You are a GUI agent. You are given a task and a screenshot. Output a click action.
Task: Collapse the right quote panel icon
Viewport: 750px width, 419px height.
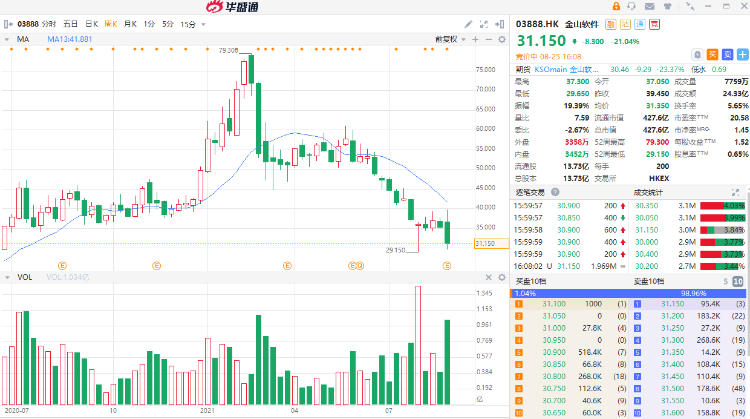coord(499,24)
